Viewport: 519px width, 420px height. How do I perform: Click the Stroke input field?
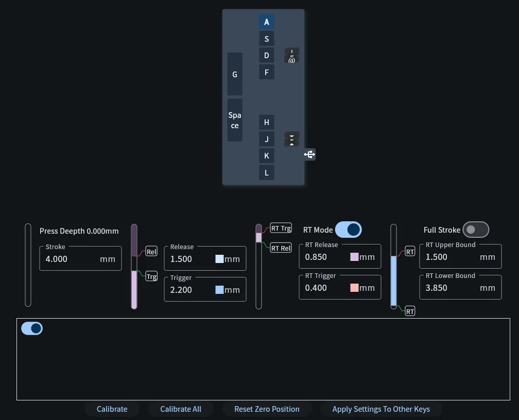coord(80,258)
